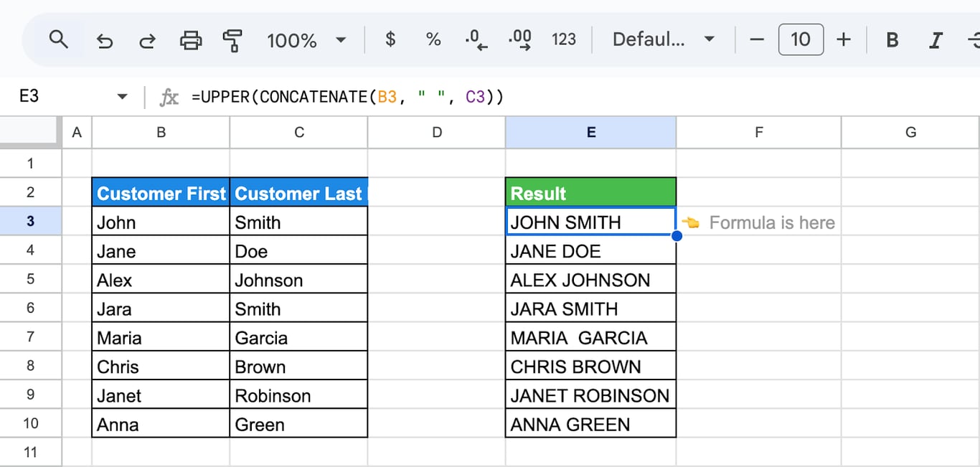Viewport: 980px width, 467px height.
Task: Format selection as percent
Action: 433,39
